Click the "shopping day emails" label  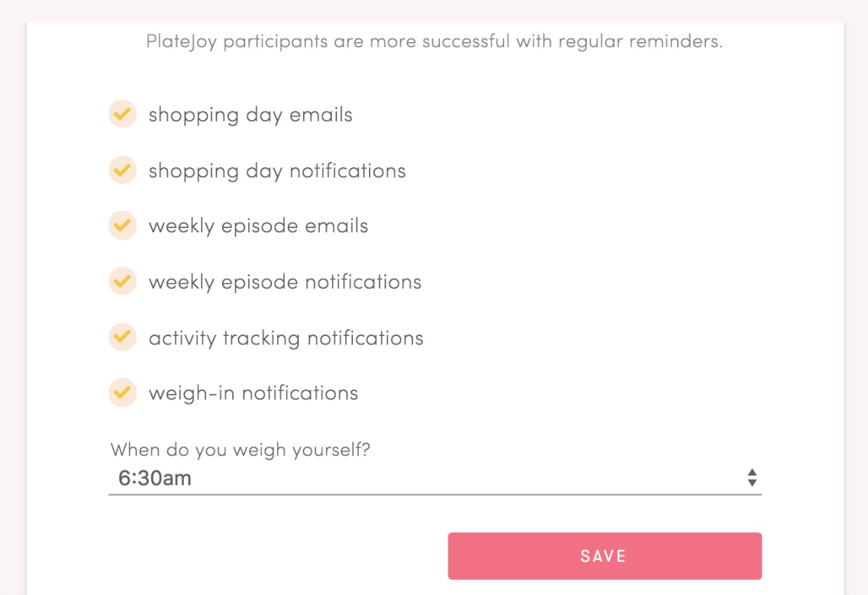coord(250,115)
